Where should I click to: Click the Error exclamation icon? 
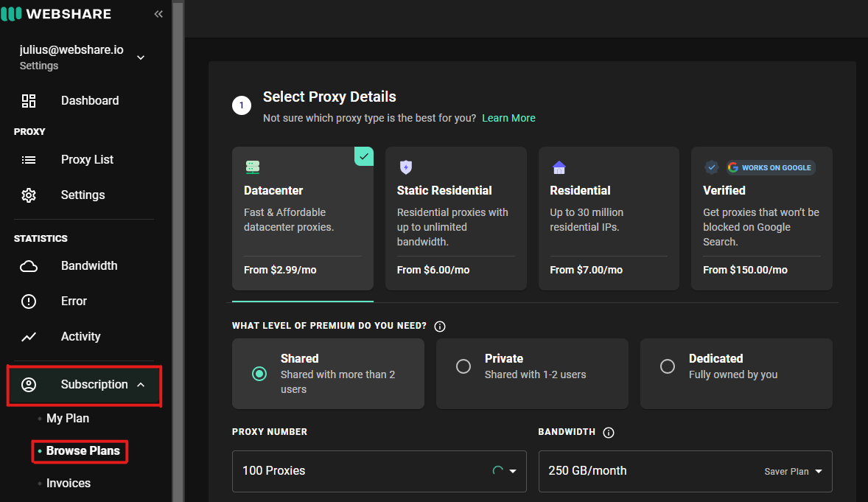click(x=29, y=301)
